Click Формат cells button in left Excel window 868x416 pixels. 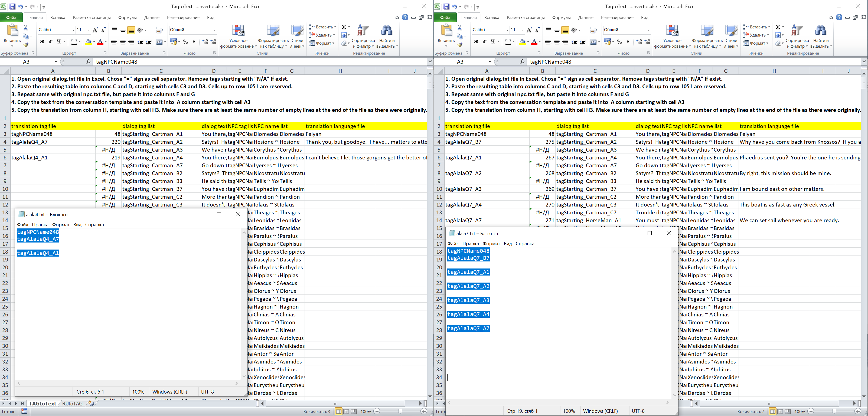[322, 43]
